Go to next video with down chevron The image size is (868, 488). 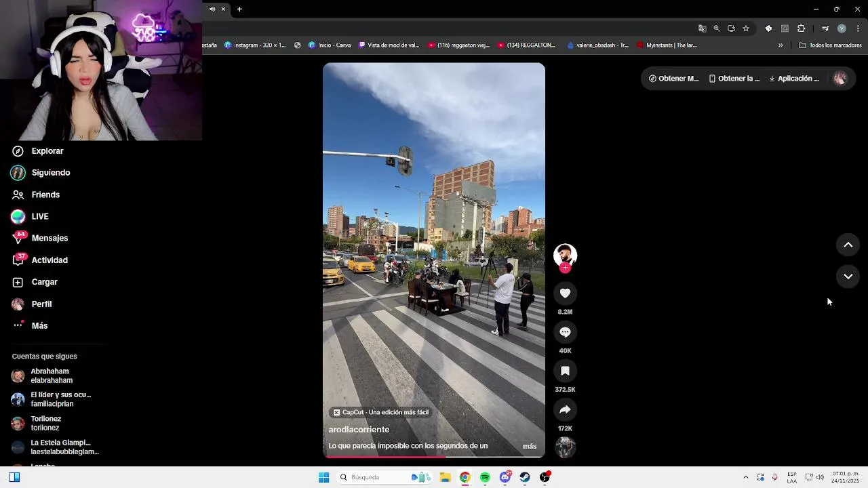(x=848, y=277)
